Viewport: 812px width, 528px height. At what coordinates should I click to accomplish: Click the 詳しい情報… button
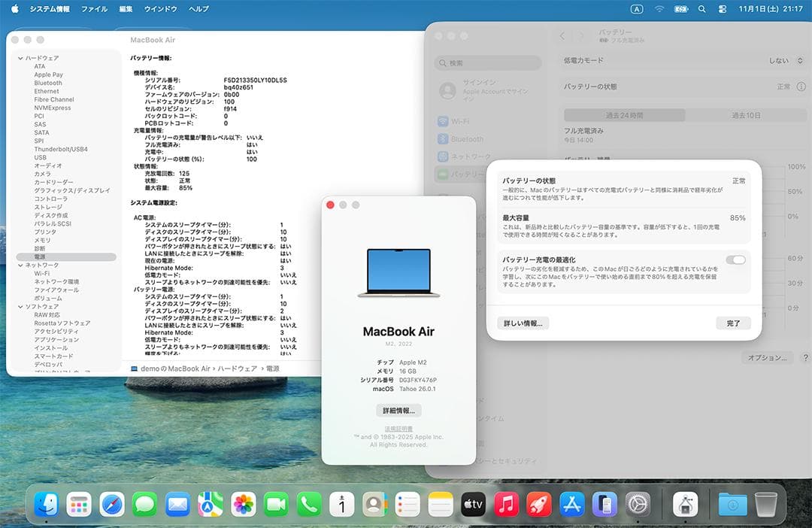pos(523,322)
